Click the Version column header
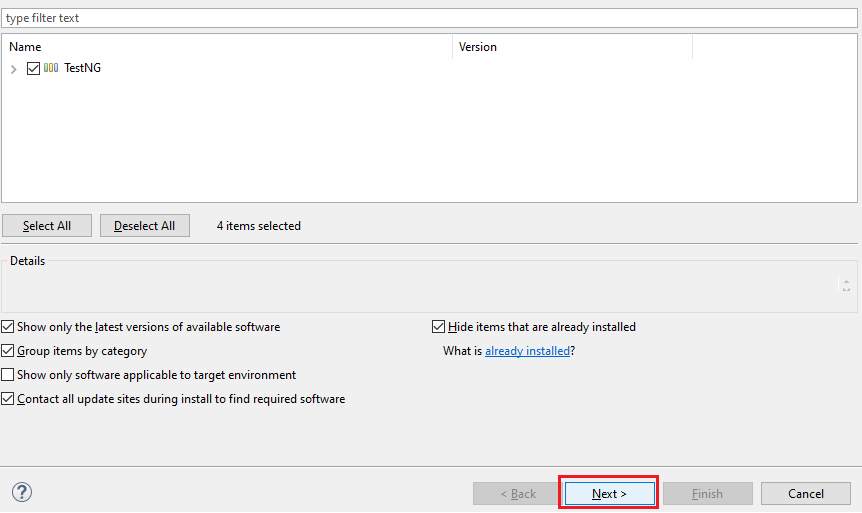The width and height of the screenshot is (862, 513). tap(571, 47)
